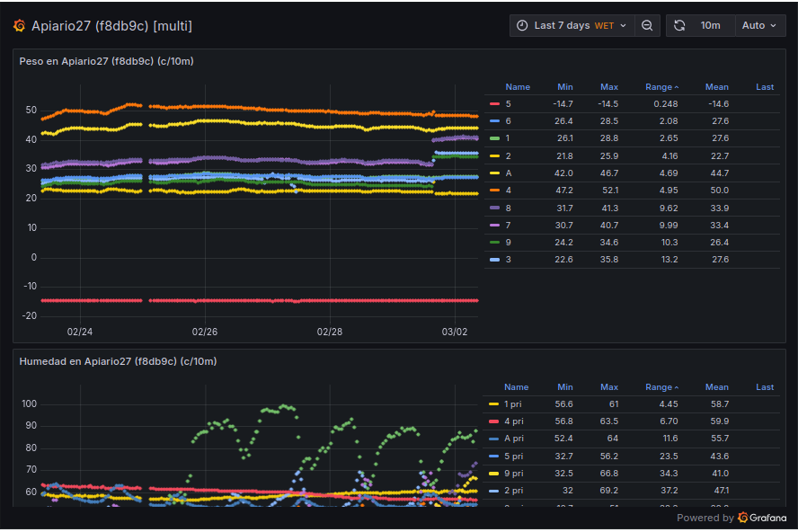Sort Humedad legend by Min column

[564, 387]
